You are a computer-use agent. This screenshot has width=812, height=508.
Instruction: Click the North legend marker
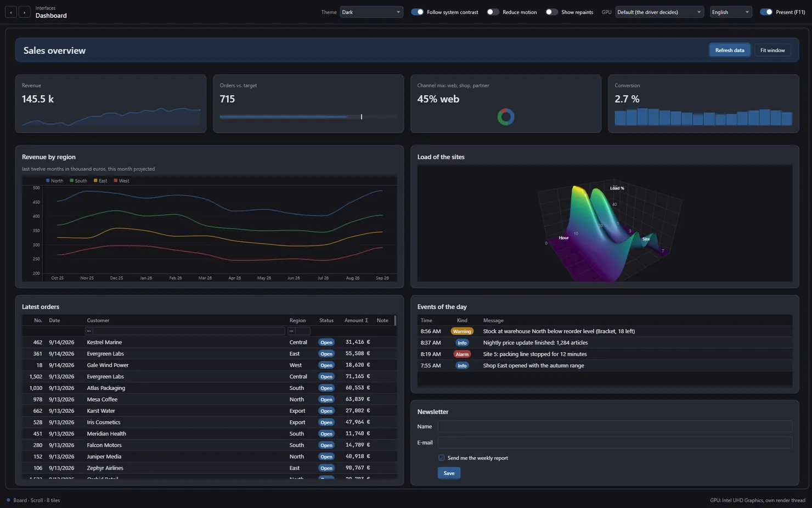(x=48, y=180)
